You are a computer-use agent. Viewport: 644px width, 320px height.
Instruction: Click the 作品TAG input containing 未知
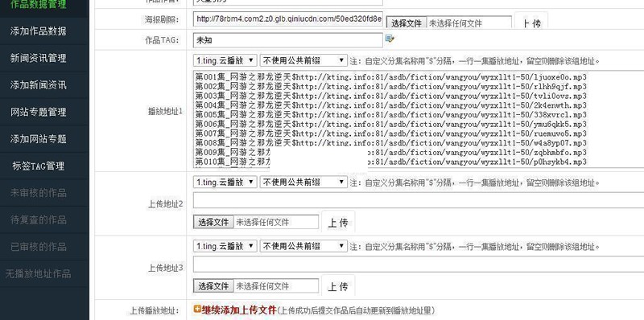tap(288, 40)
